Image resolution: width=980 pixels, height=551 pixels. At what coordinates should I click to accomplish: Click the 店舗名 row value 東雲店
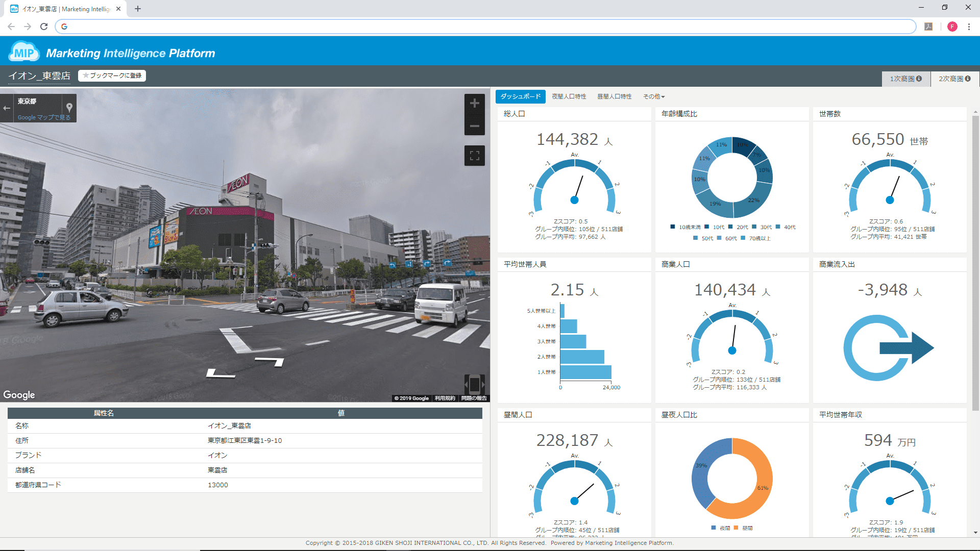[x=217, y=470]
